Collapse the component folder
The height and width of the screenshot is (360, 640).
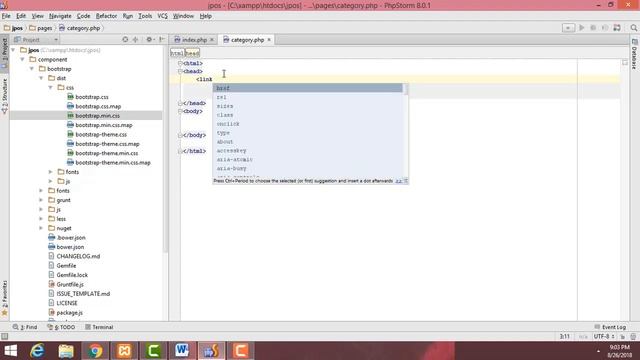point(22,59)
